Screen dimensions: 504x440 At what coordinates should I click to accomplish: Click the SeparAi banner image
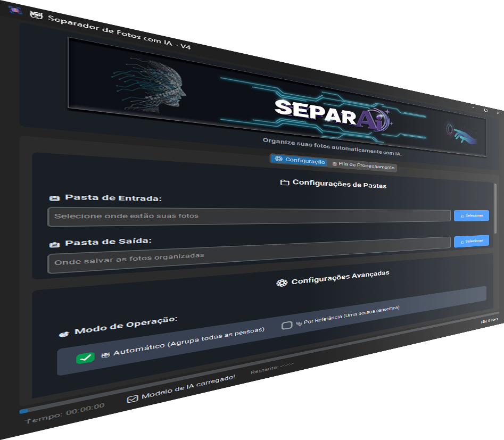tap(277, 97)
